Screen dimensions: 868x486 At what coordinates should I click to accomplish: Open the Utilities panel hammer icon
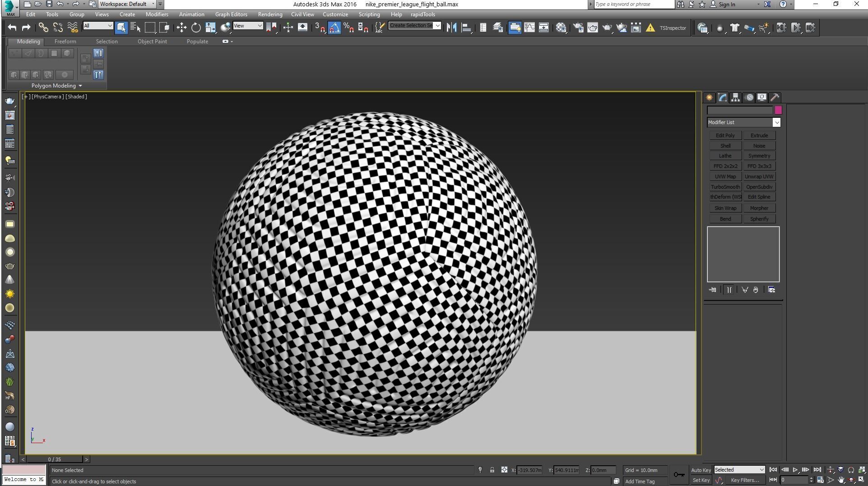(775, 97)
